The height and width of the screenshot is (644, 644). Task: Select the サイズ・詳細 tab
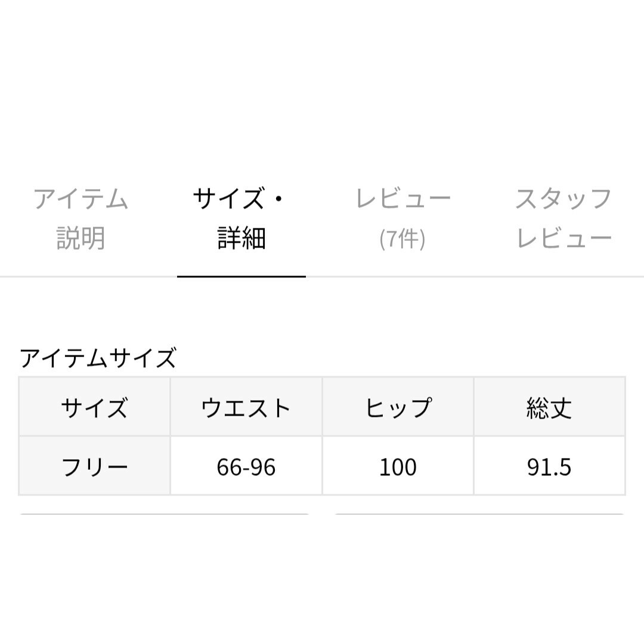coord(241,218)
